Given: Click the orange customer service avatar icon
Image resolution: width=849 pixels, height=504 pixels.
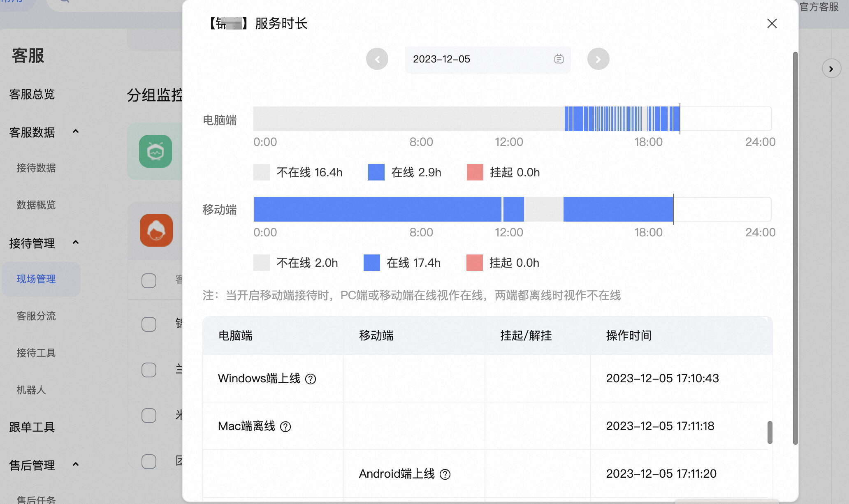Looking at the screenshot, I should (156, 230).
